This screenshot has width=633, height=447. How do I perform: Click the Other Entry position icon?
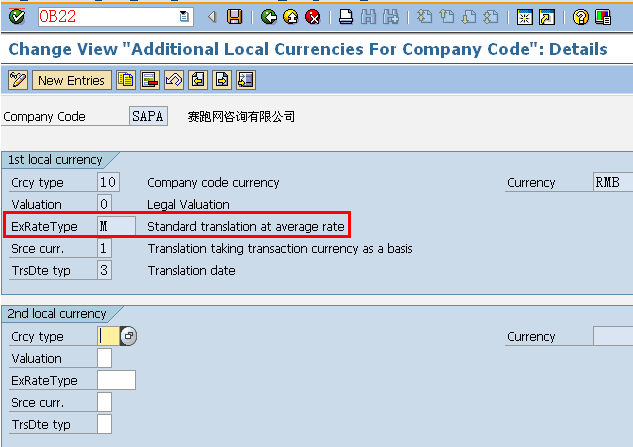pyautogui.click(x=246, y=80)
